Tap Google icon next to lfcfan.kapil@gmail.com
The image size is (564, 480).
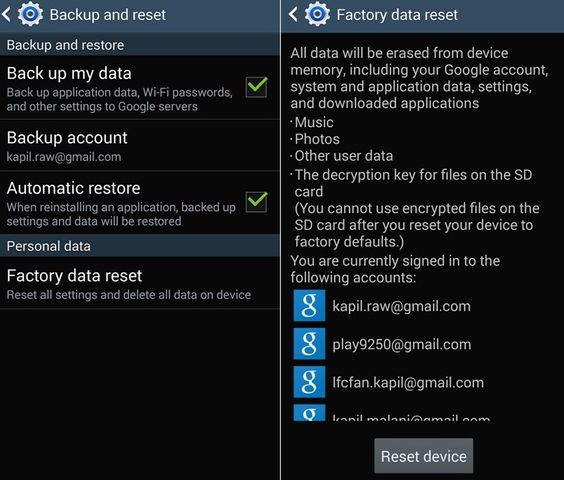309,382
